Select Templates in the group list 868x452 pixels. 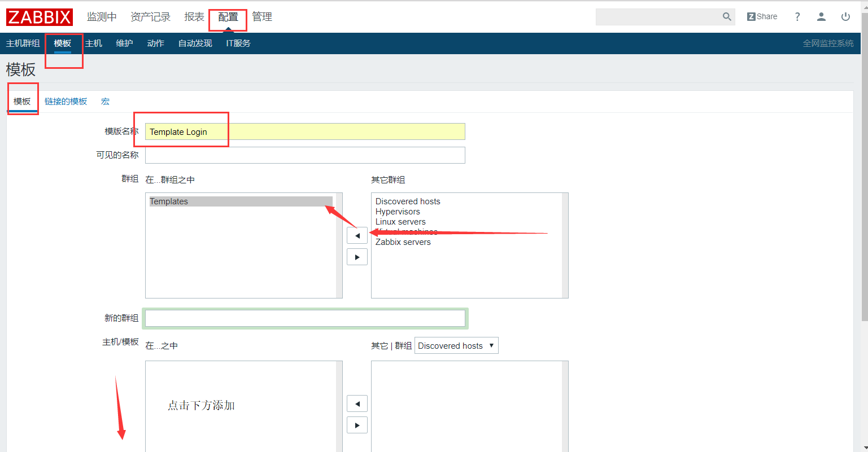(241, 201)
